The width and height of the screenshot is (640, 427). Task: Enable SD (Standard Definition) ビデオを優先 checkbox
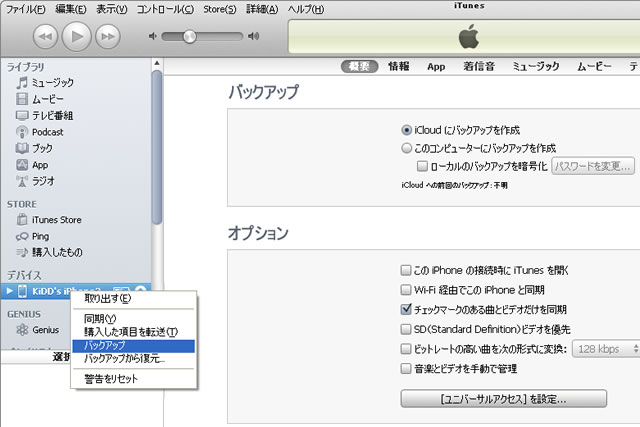point(405,329)
